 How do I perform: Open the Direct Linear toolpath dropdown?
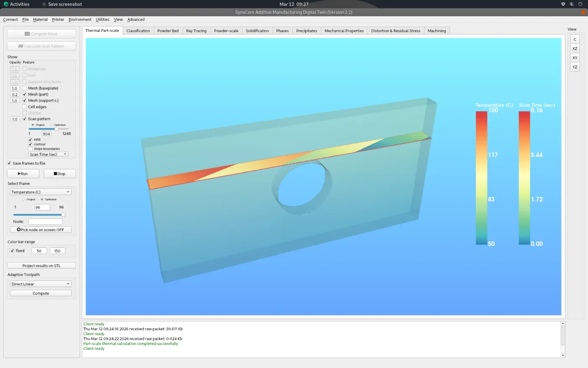41,284
